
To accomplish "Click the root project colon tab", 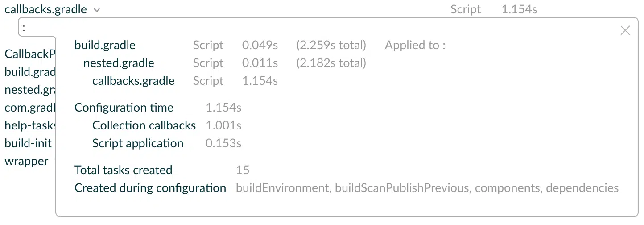I will click(x=24, y=27).
